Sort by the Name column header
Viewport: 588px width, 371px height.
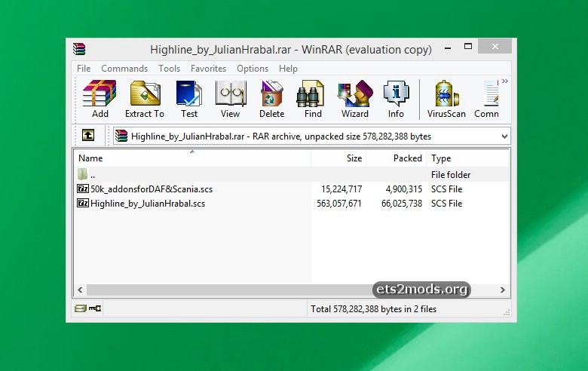(192, 158)
